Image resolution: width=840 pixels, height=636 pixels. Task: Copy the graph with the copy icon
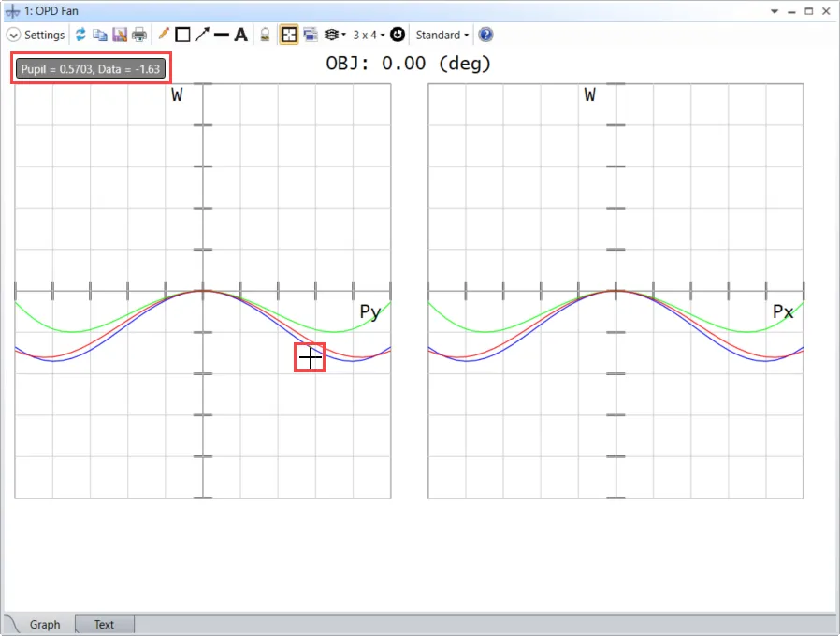[x=99, y=35]
